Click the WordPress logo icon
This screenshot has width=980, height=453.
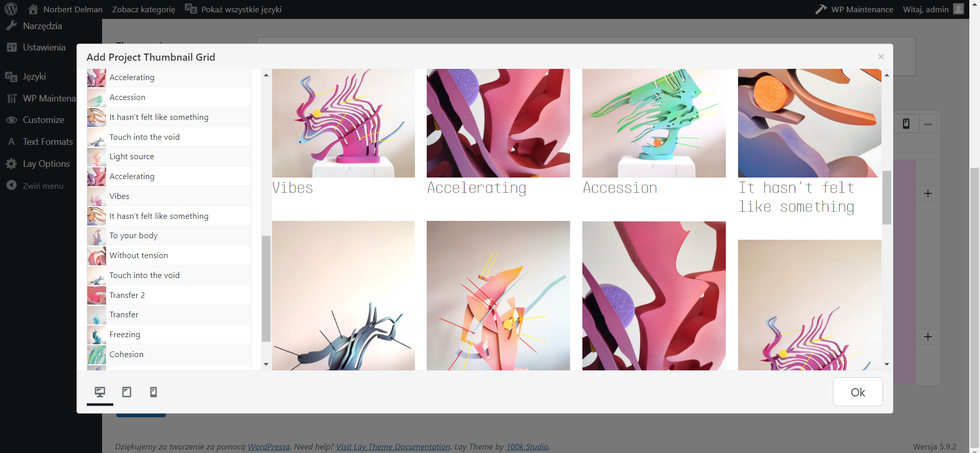point(11,9)
